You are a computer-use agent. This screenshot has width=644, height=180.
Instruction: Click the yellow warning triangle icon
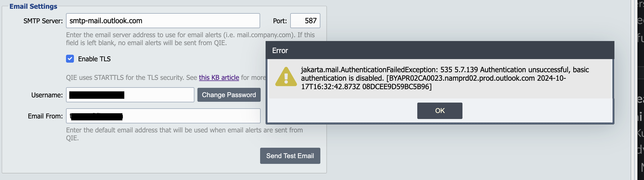point(286,77)
